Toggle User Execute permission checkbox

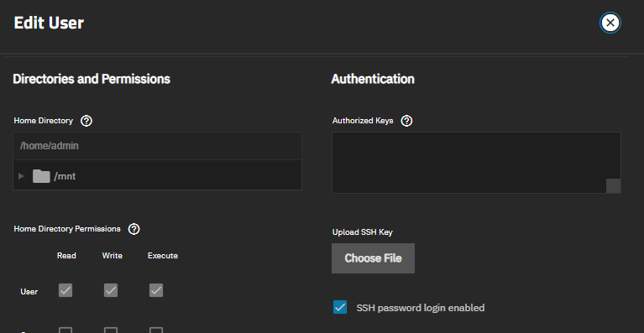[x=156, y=290]
